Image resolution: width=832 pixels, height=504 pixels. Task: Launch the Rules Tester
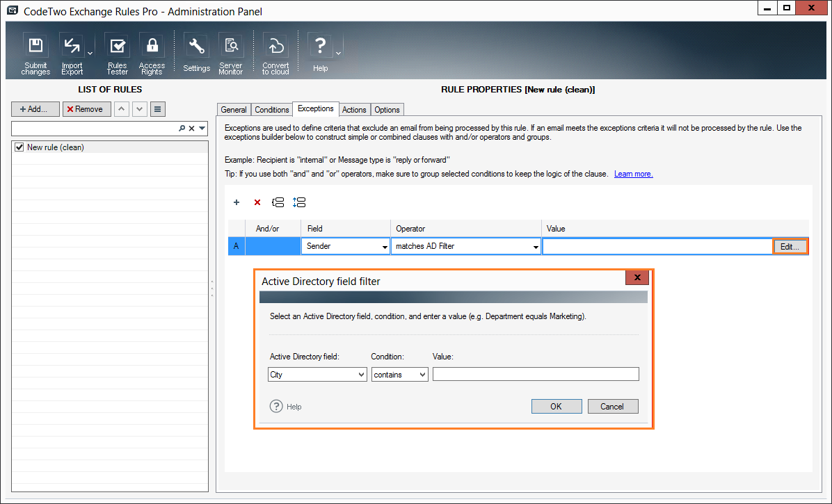point(118,54)
